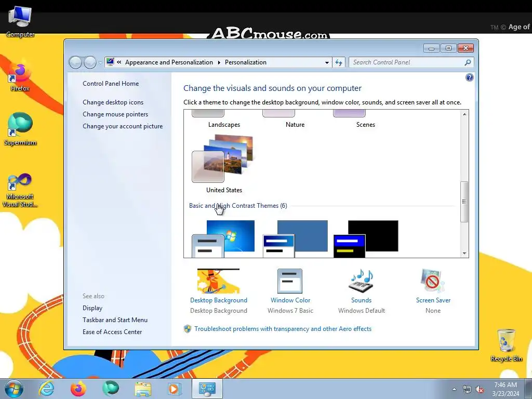Click Basic and High Contrast Themes heading
The image size is (532, 399).
238,206
